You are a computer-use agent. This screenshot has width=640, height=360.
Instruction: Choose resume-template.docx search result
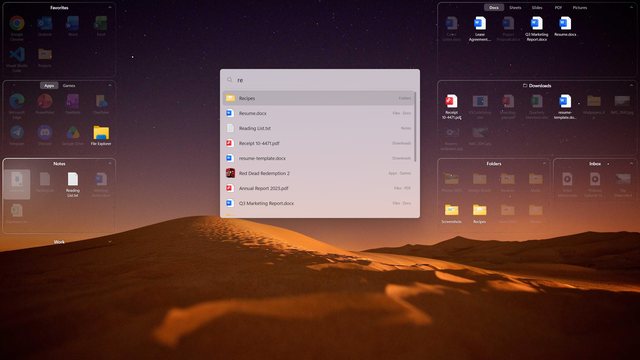coord(318,158)
